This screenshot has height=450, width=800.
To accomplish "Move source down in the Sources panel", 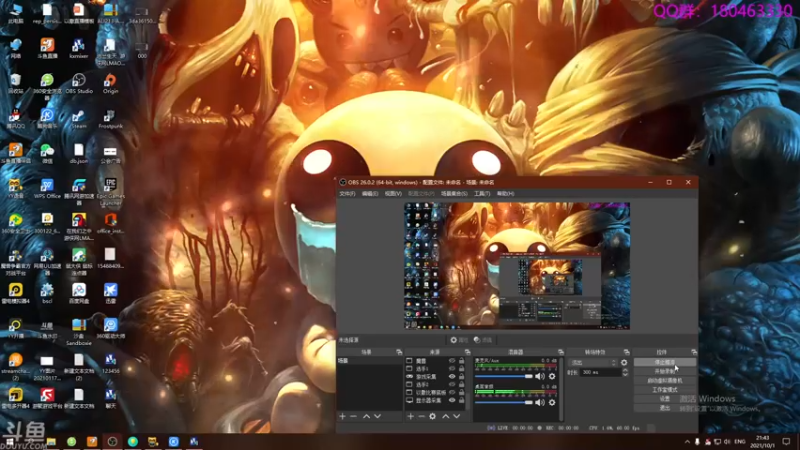I will click(x=457, y=416).
